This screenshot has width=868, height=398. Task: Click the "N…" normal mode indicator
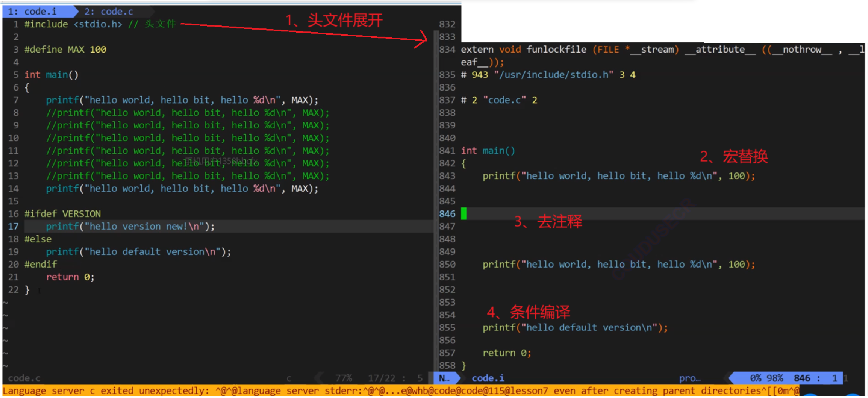[444, 378]
